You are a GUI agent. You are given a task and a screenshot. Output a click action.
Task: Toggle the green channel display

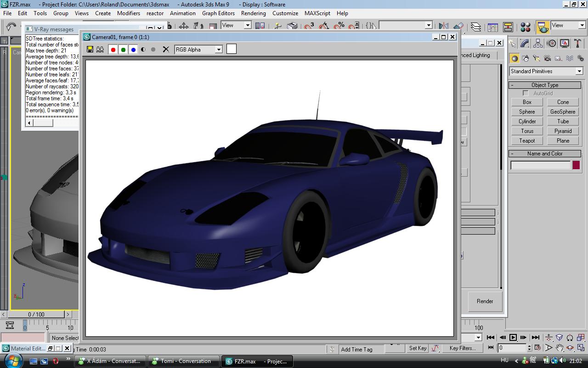click(x=123, y=50)
